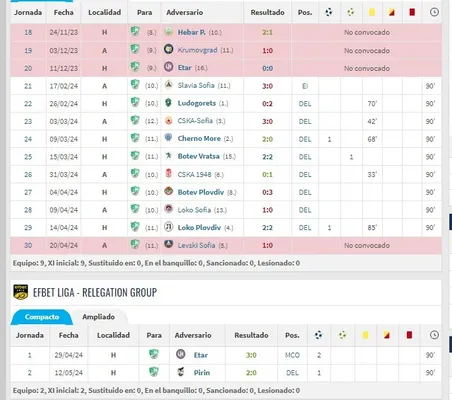
Task: Open the Hebar P. team link
Action: (x=191, y=32)
